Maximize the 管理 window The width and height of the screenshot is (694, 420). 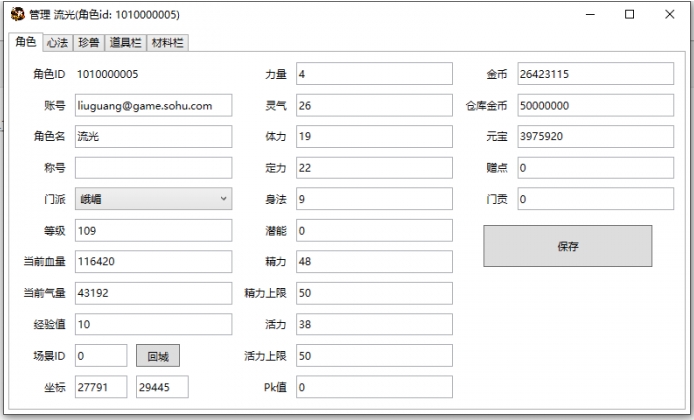coord(629,15)
